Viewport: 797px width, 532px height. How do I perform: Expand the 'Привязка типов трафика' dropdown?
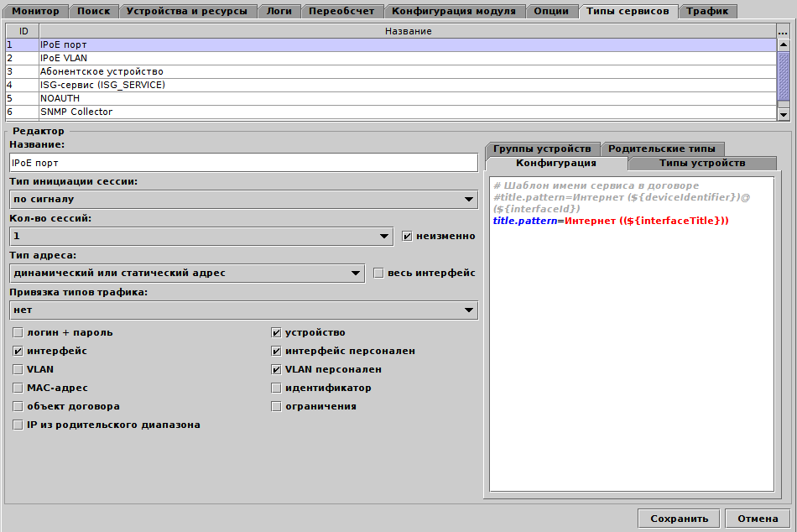[243, 310]
